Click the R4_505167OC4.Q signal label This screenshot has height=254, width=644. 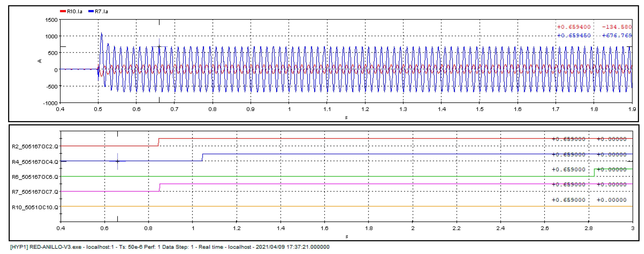[35, 162]
